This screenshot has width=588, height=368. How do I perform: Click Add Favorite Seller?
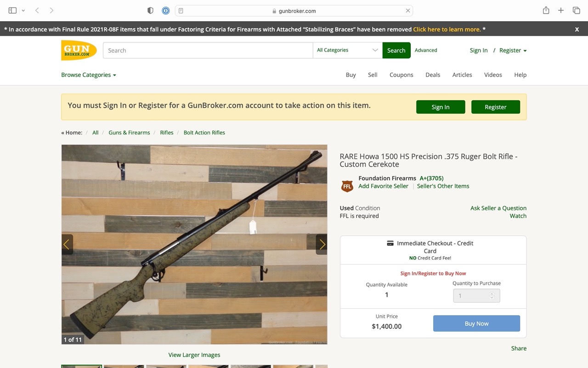point(384,186)
